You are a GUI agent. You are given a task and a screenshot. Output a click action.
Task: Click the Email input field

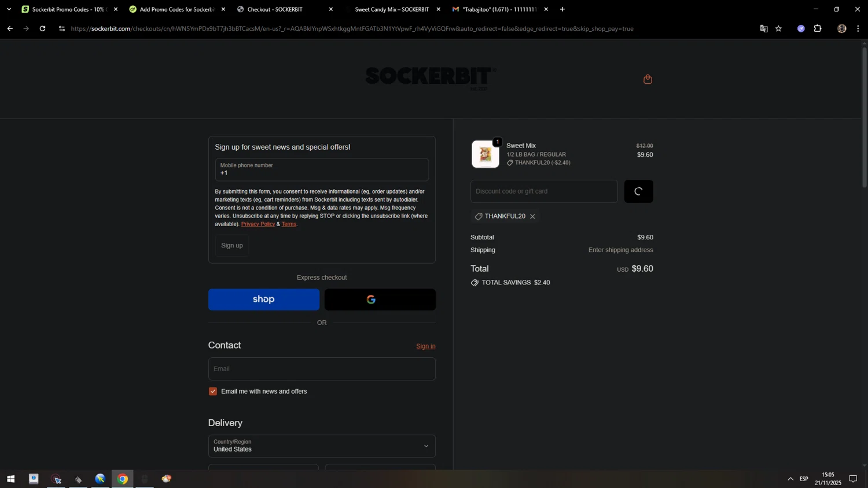322,369
